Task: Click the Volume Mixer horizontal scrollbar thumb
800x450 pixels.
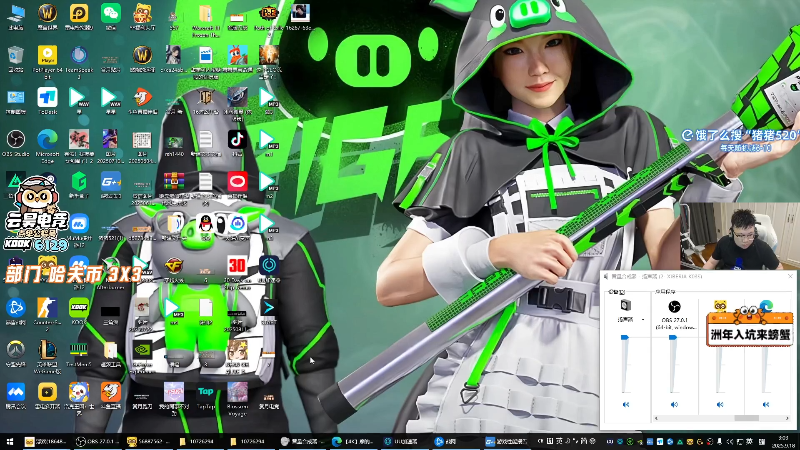Action: coord(746,418)
